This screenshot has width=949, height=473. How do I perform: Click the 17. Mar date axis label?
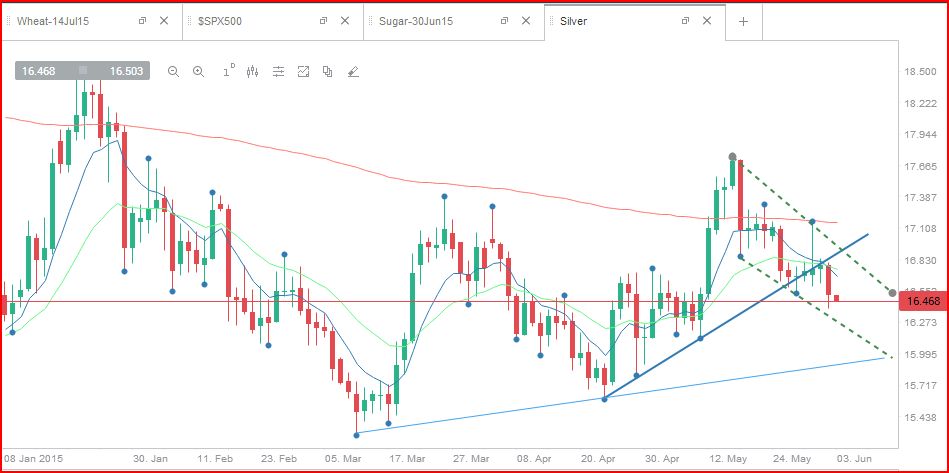(x=408, y=458)
